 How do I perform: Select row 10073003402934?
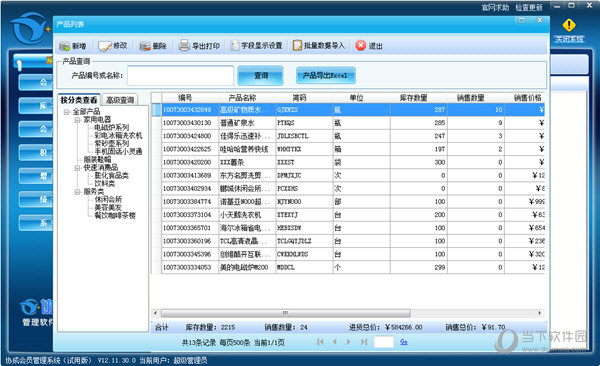coord(348,188)
